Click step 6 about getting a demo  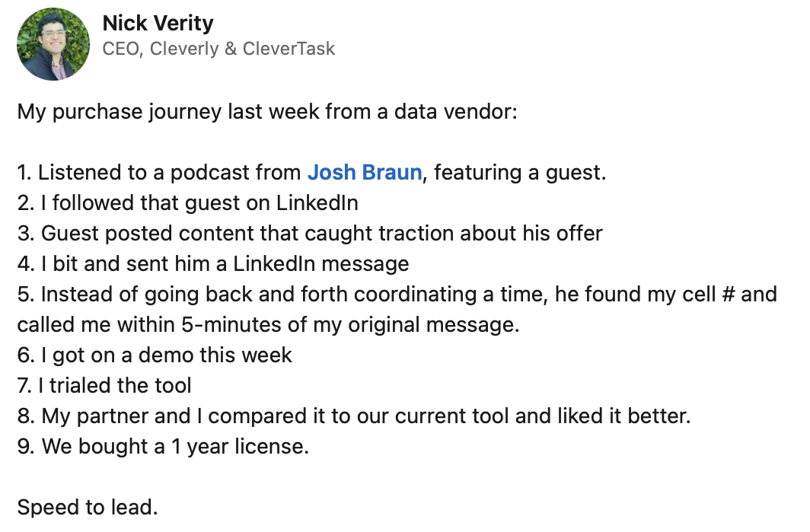[155, 355]
